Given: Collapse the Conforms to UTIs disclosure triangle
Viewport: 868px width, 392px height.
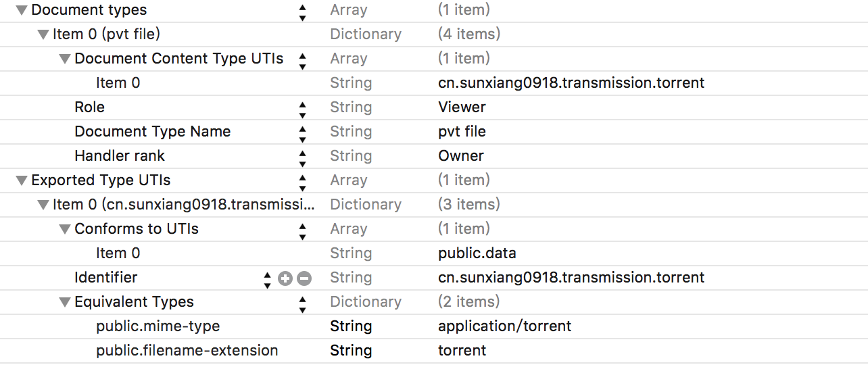Looking at the screenshot, I should (65, 229).
